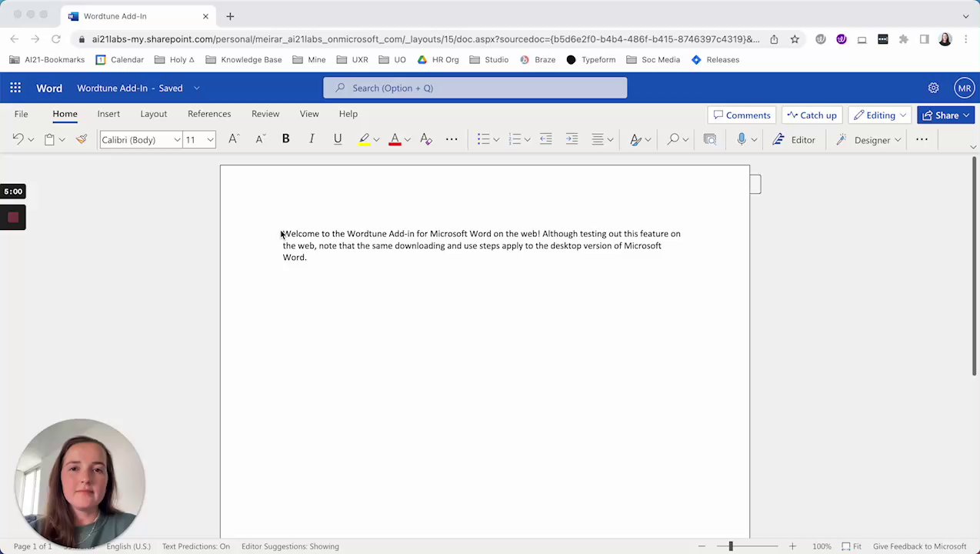980x554 pixels.
Task: Clear formatting with eraser icon
Action: 426,139
